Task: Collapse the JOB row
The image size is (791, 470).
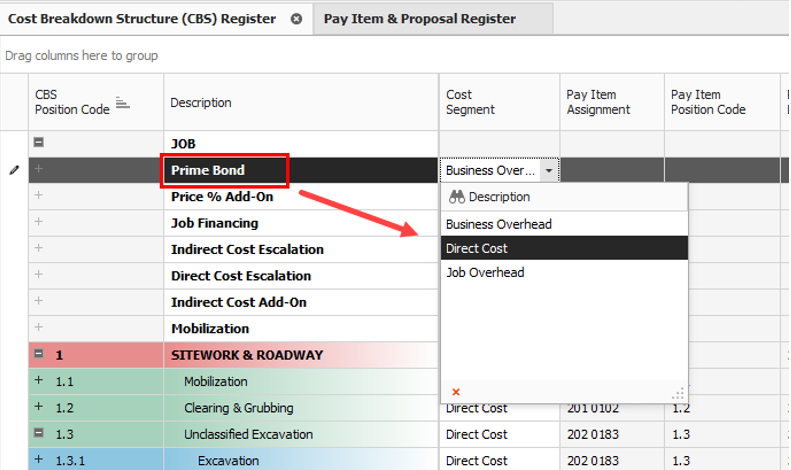Action: (38, 142)
